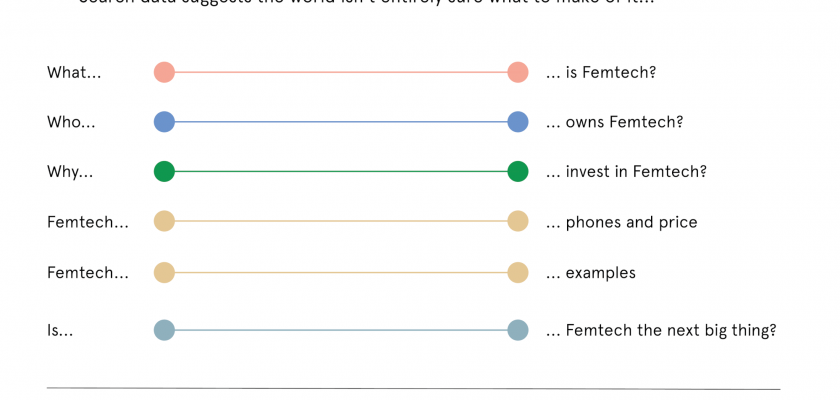Select the grey-blue dot before "Femtech the next big thing?"
Image resolution: width=840 pixels, height=400 pixels.
tap(517, 330)
